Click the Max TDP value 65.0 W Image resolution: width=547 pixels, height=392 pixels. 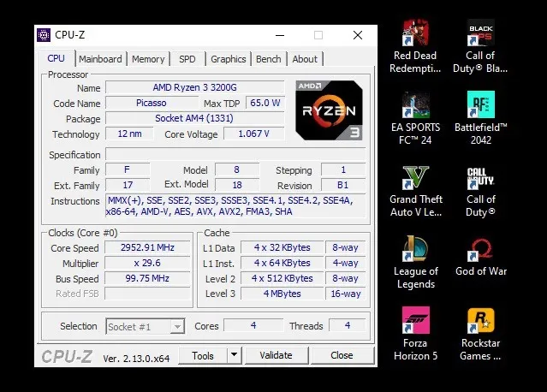[265, 103]
